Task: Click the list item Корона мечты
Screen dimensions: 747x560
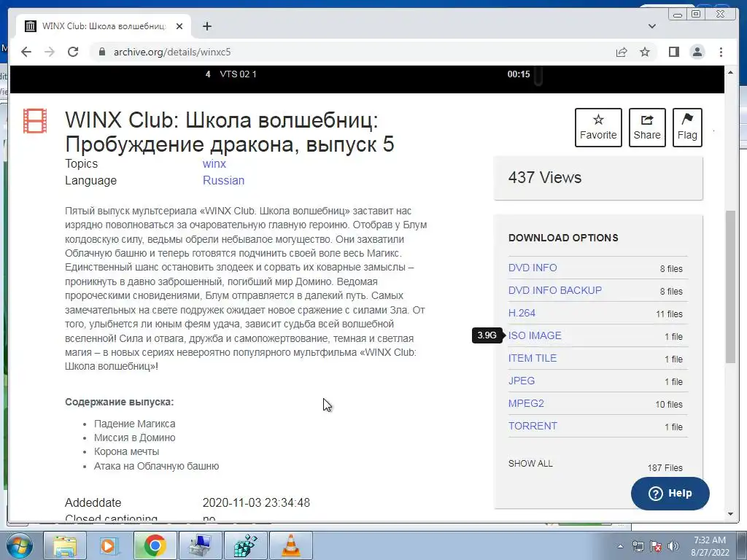Action: 126,451
